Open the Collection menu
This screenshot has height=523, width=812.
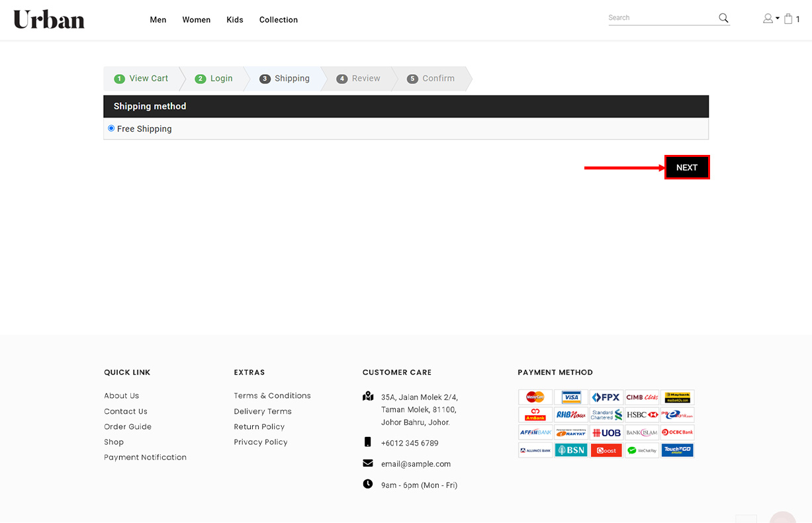[279, 20]
